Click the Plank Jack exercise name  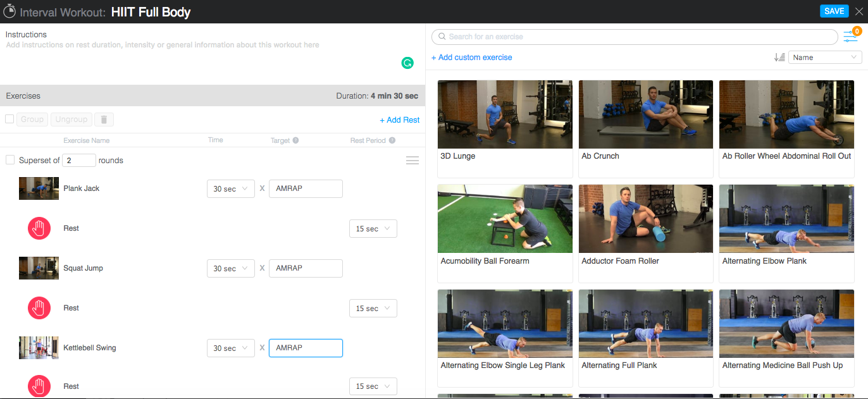point(82,188)
